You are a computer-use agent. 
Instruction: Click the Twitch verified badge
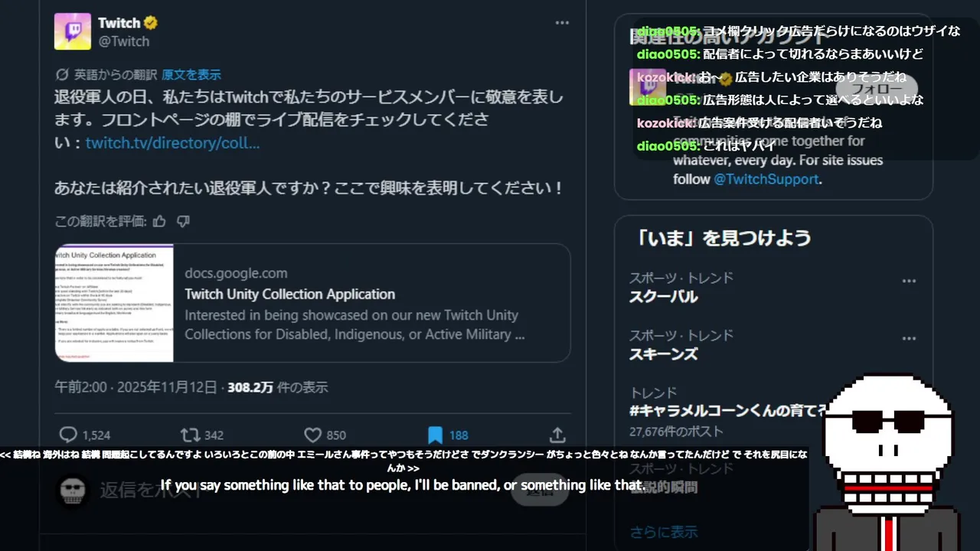click(151, 23)
